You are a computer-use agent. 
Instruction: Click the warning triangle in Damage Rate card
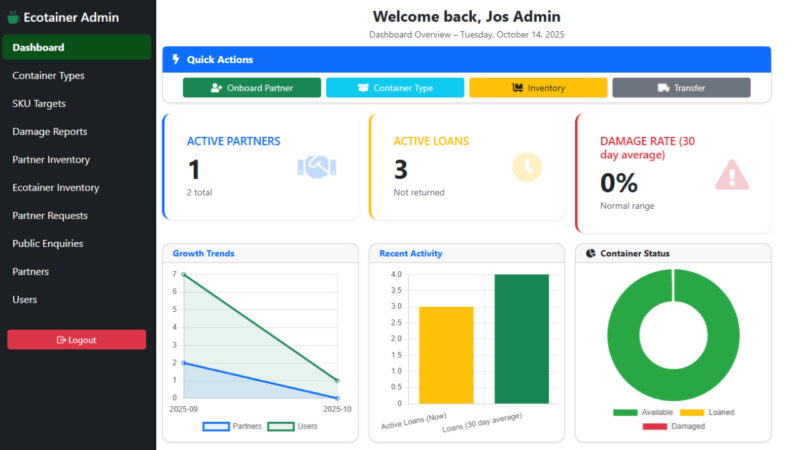click(732, 175)
